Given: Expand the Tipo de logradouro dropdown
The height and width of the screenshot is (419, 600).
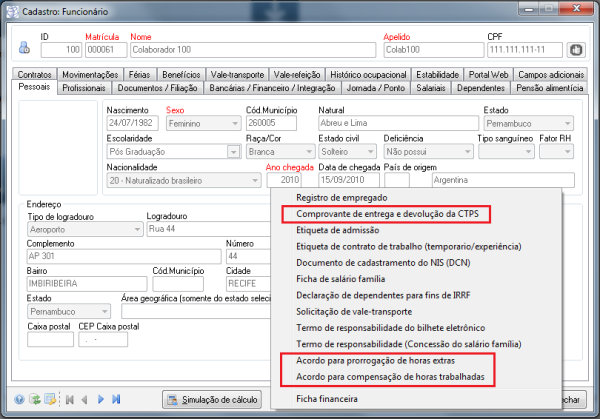Looking at the screenshot, I should [x=136, y=229].
